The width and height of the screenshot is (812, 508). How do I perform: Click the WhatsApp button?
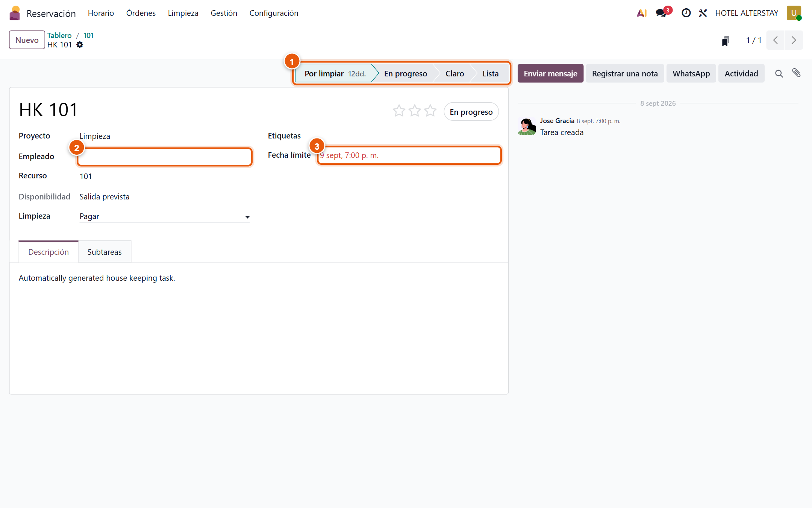[691, 73]
